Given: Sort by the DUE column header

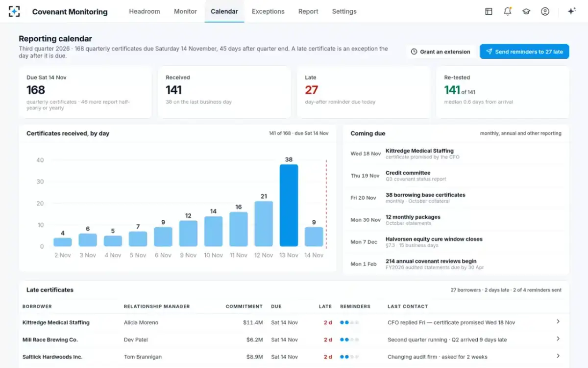Looking at the screenshot, I should (x=276, y=306).
